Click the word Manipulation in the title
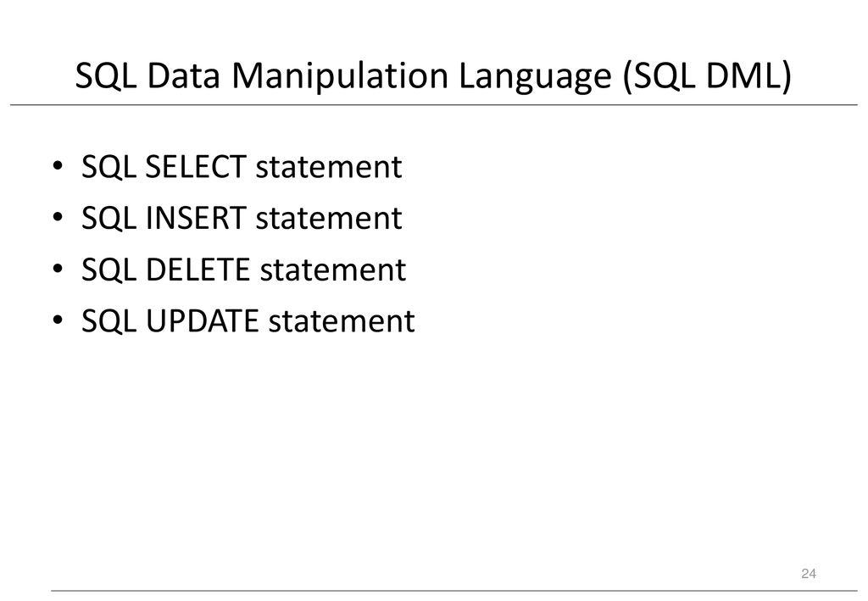 click(339, 75)
